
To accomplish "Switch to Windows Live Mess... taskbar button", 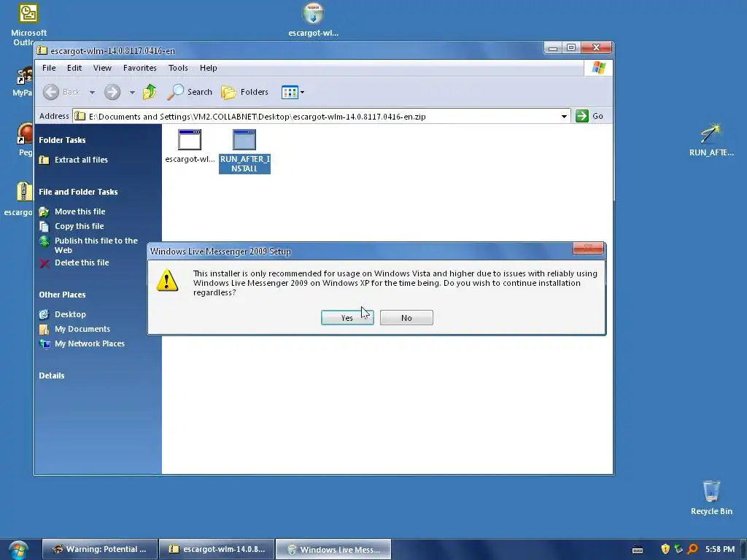I will pos(333,549).
